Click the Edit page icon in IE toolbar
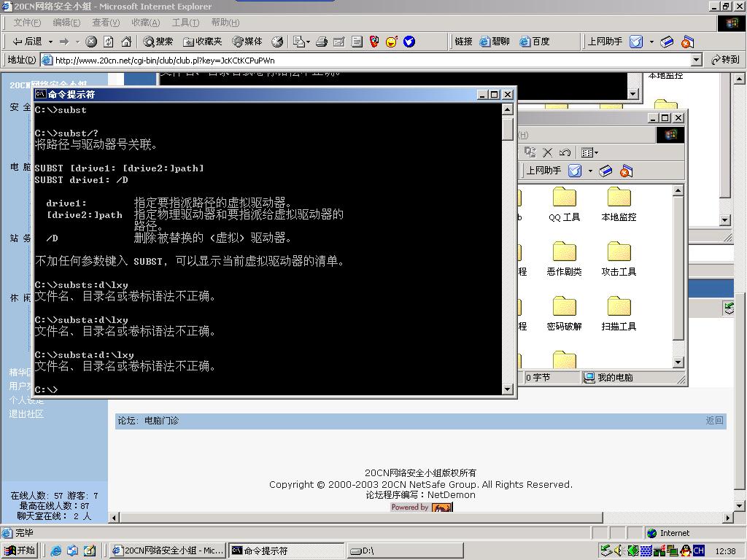Viewport: 747px width, 560px height. pyautogui.click(x=339, y=42)
